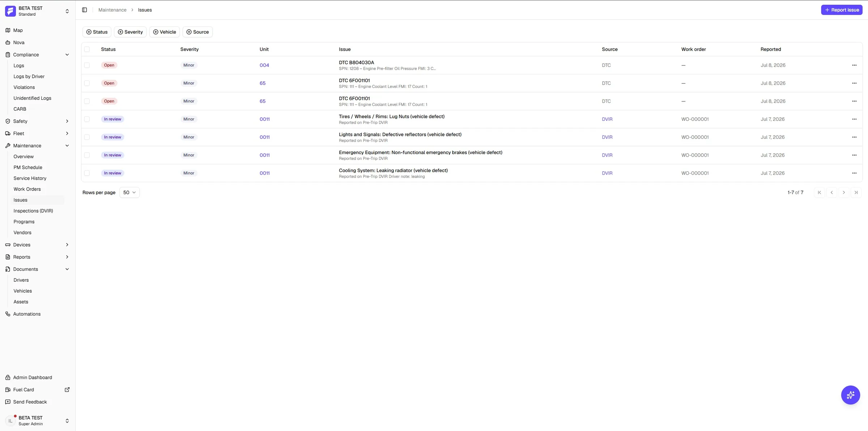Sort by Severity column header
This screenshot has width=868, height=431.
click(190, 49)
